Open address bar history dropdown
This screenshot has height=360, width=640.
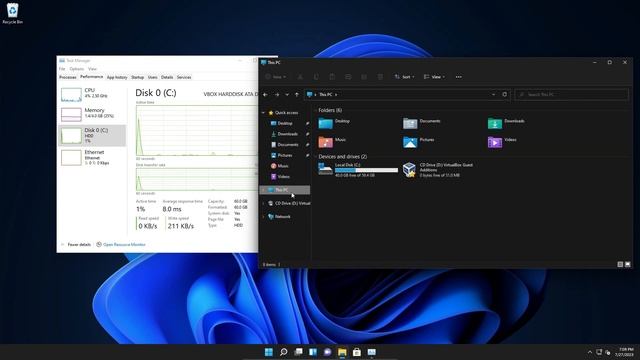(493, 95)
